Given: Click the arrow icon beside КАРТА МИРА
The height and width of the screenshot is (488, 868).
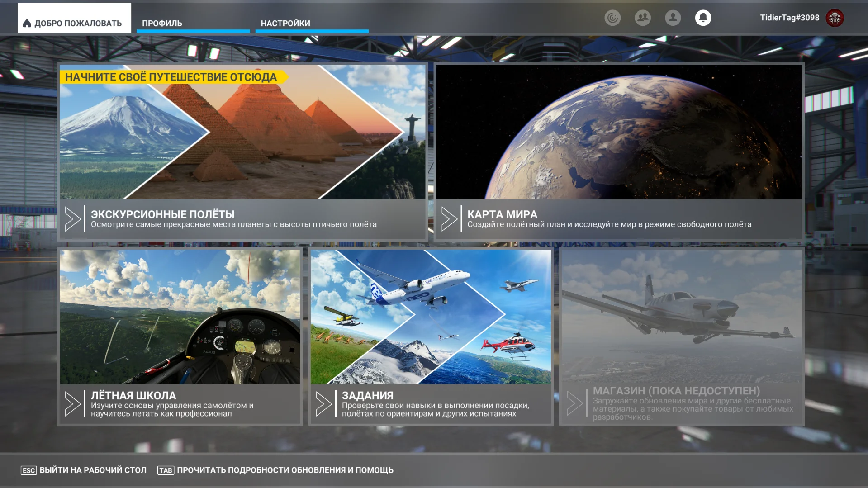Looking at the screenshot, I should click(449, 219).
